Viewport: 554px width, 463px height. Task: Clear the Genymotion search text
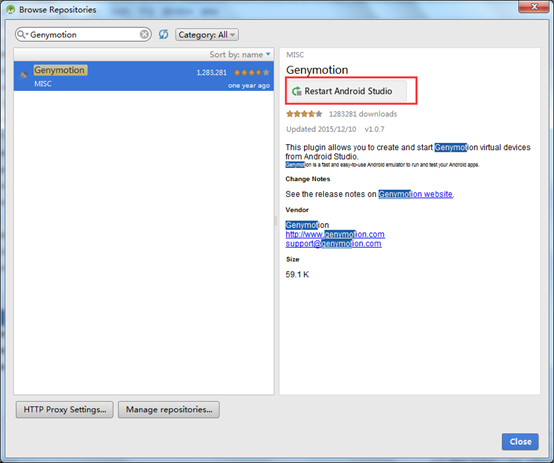click(x=144, y=34)
